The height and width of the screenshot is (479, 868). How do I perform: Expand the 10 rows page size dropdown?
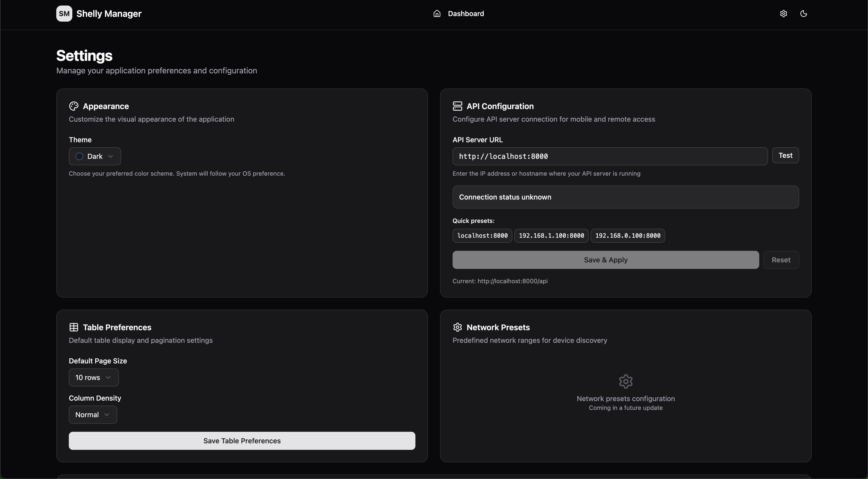tap(94, 377)
